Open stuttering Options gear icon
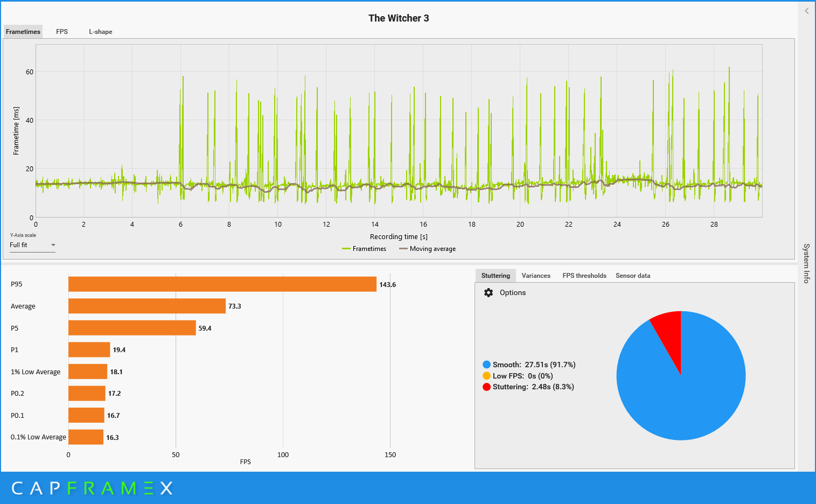Screen dimensions: 816x504 (489, 292)
